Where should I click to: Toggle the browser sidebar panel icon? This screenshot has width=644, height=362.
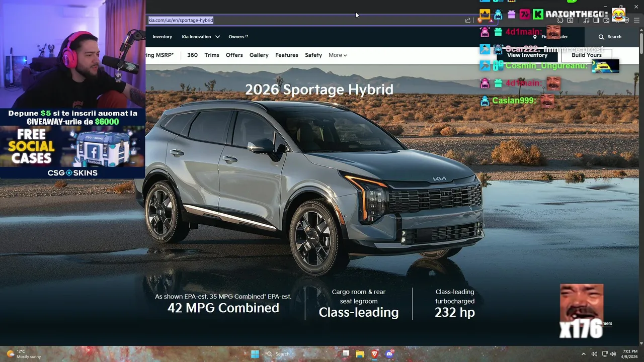coord(596,20)
